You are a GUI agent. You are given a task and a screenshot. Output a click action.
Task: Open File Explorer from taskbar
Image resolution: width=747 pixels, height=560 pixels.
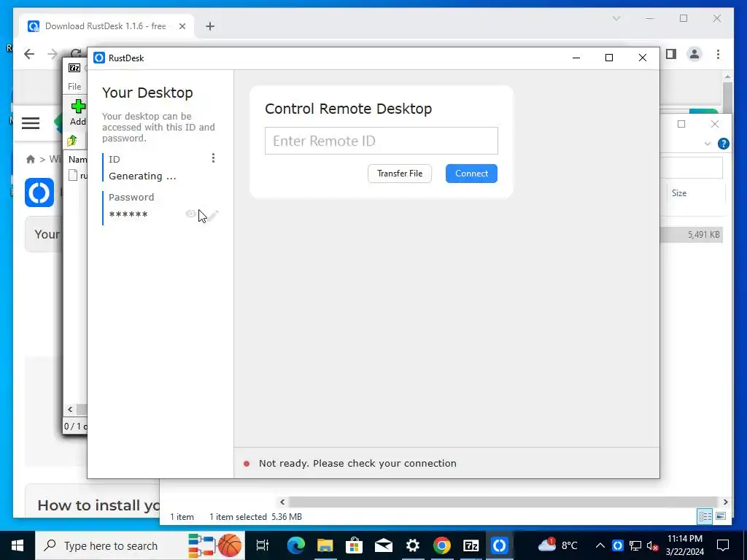click(325, 545)
